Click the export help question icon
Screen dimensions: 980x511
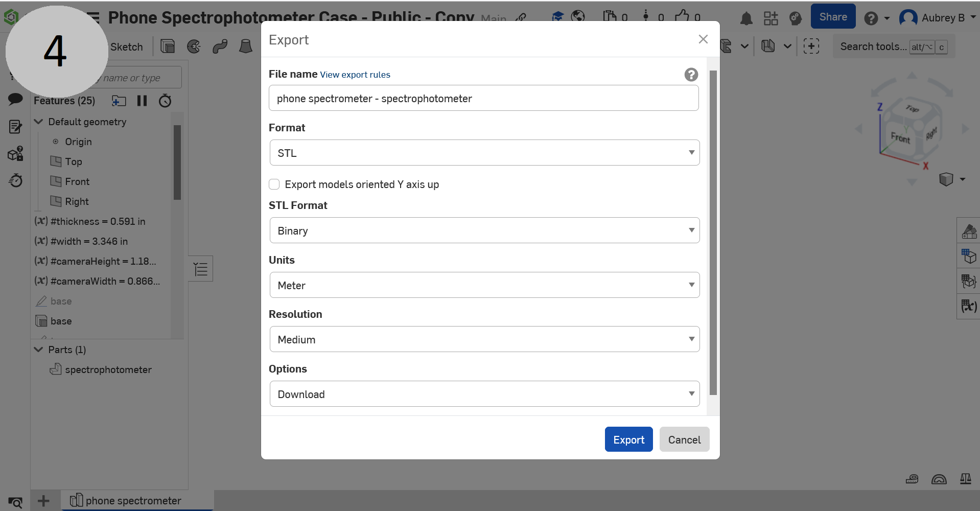pos(691,75)
